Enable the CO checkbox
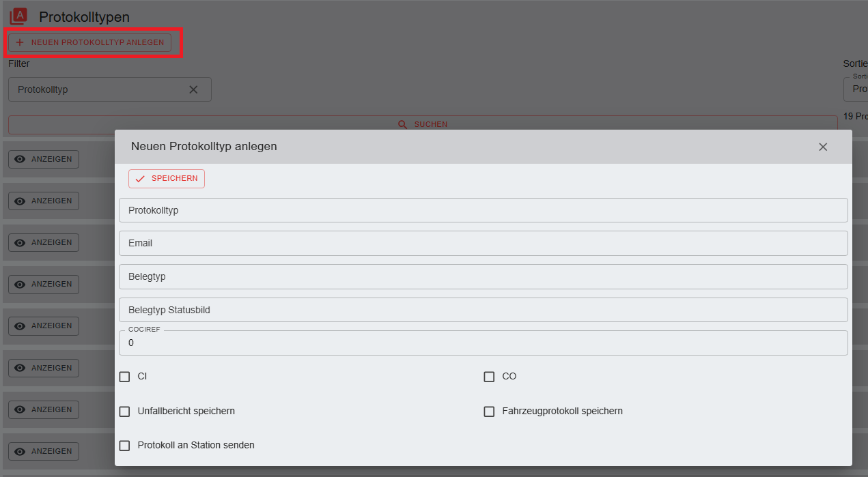The width and height of the screenshot is (868, 477). point(489,377)
